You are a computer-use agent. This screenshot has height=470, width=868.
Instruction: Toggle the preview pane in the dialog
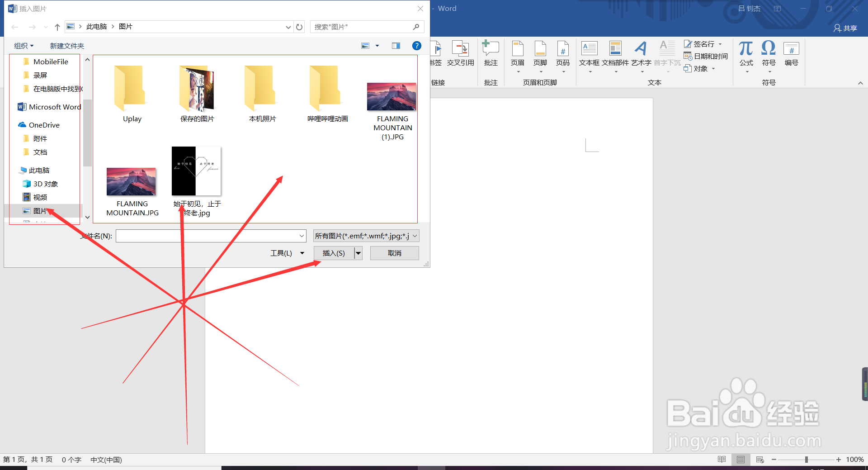pyautogui.click(x=396, y=45)
